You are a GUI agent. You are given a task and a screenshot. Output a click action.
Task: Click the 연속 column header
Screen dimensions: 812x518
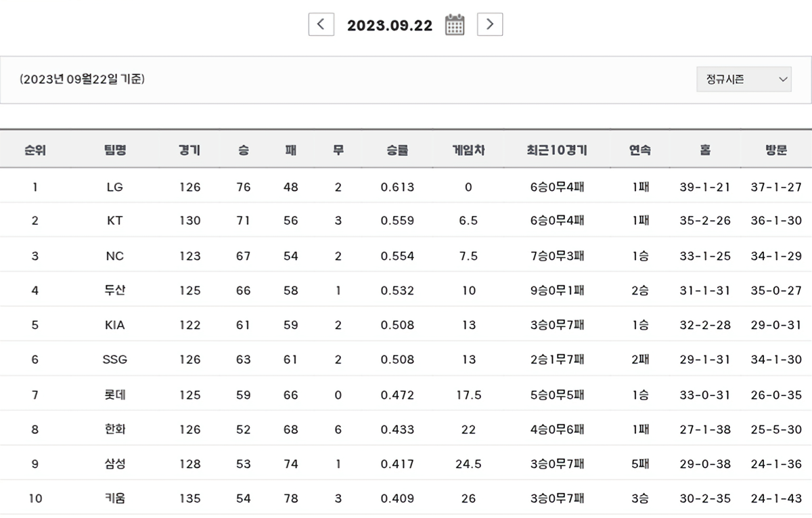pos(640,150)
